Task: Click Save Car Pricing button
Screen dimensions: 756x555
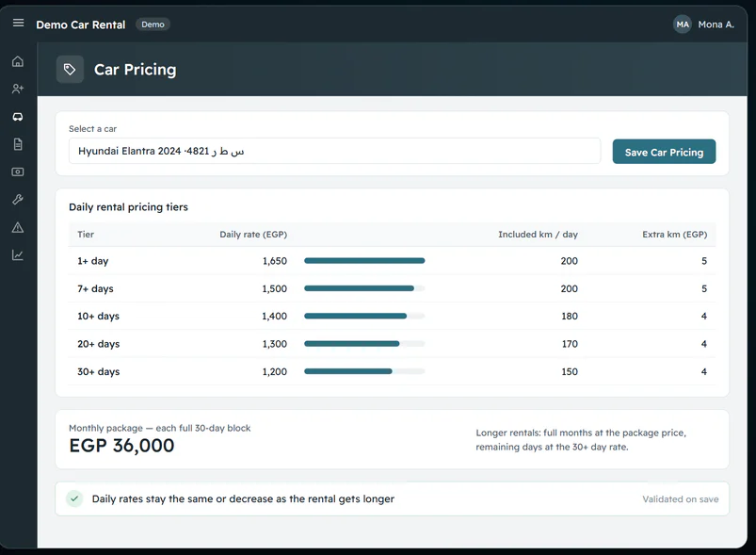Action: tap(664, 152)
